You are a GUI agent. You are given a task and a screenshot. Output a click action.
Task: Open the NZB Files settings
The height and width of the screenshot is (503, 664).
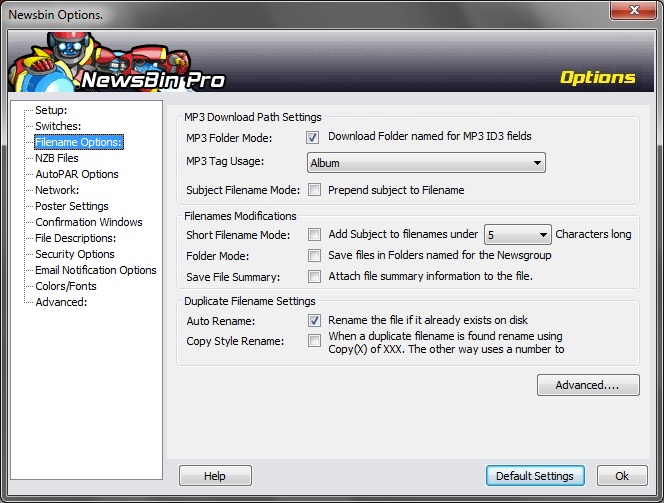(x=57, y=158)
